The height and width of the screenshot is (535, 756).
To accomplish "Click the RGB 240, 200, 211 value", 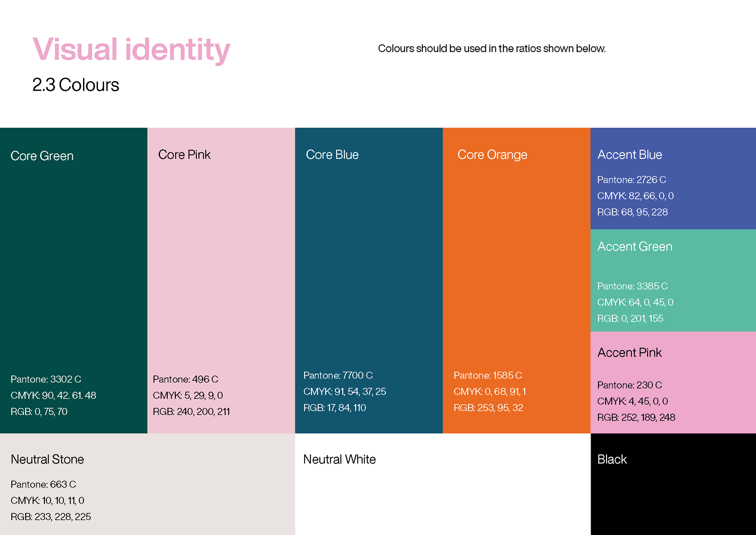I will 191,412.
